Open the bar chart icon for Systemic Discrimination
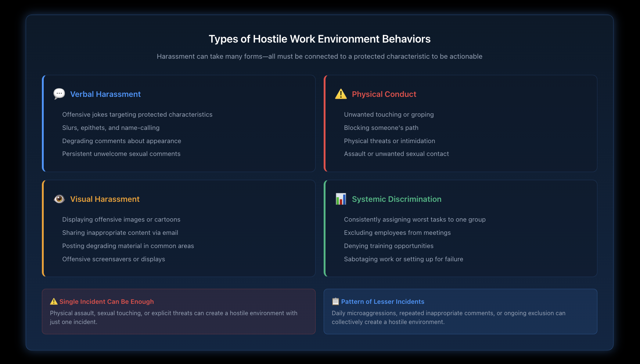Screen dimensions: 640x364 click(x=340, y=199)
